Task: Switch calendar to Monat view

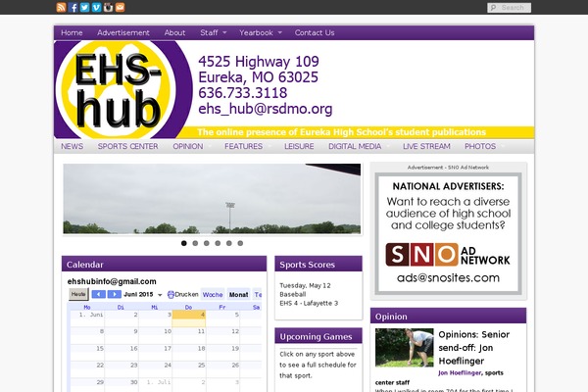Action: pos(238,294)
